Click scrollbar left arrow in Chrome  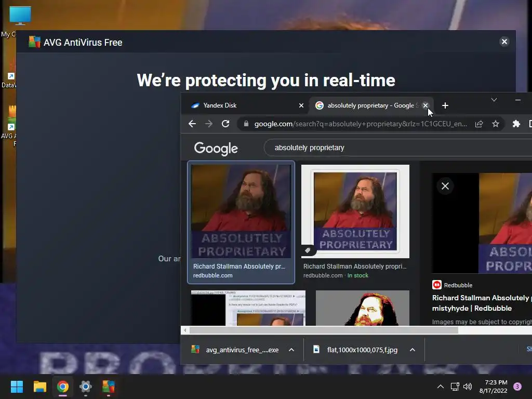tap(185, 330)
